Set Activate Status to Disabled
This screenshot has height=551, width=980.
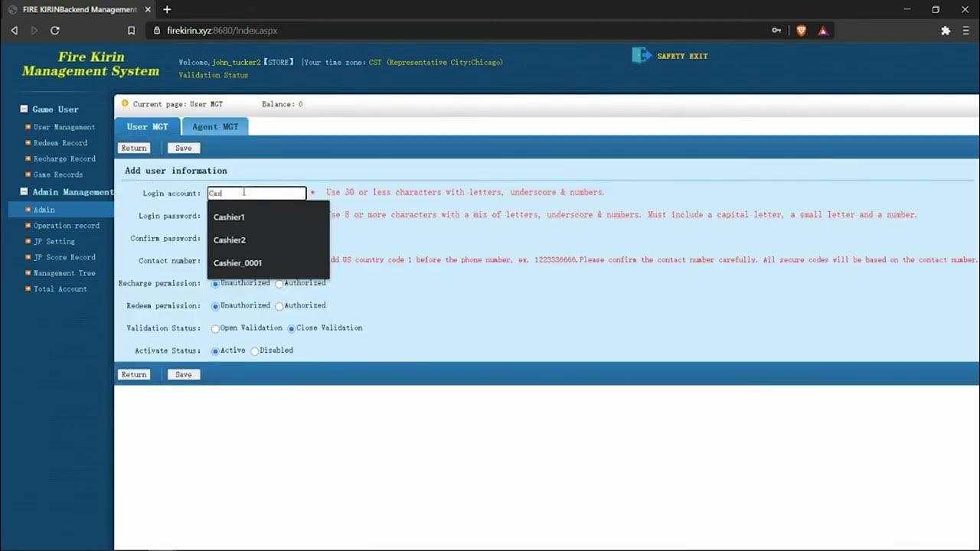255,350
